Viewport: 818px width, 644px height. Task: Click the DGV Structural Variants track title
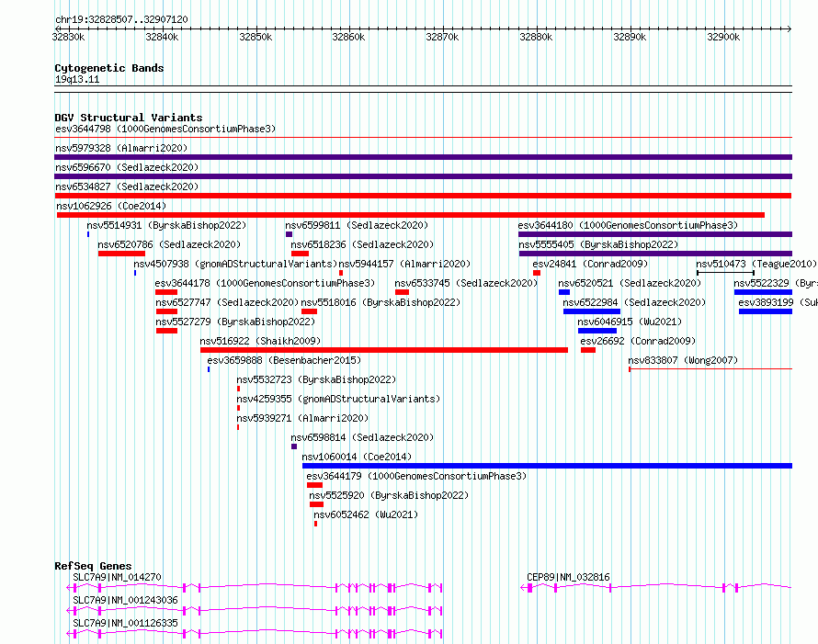coord(129,118)
